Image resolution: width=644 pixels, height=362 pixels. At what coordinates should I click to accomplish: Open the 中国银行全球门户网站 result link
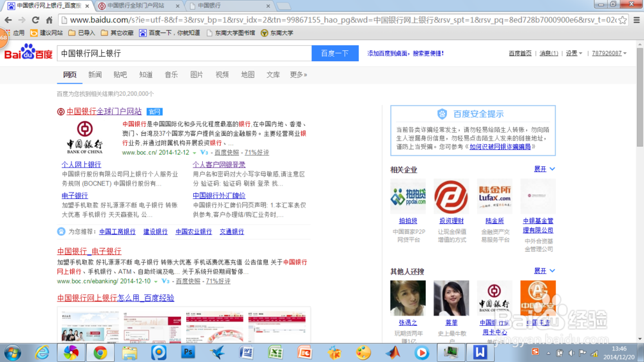tap(104, 111)
